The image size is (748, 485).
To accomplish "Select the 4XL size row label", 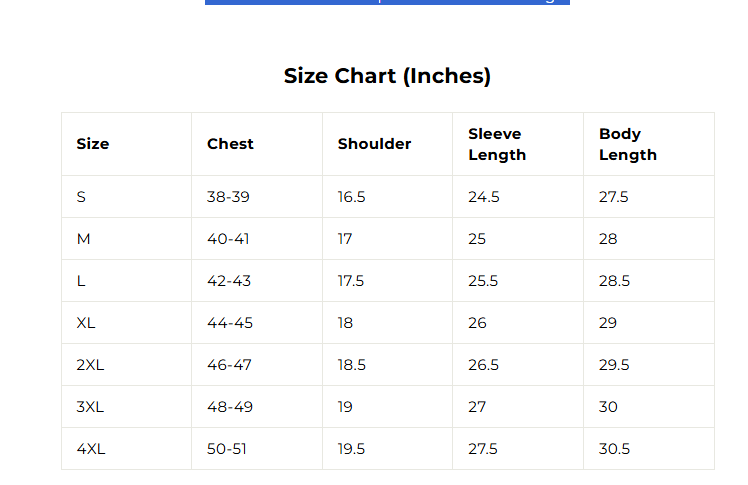I will (90, 449).
